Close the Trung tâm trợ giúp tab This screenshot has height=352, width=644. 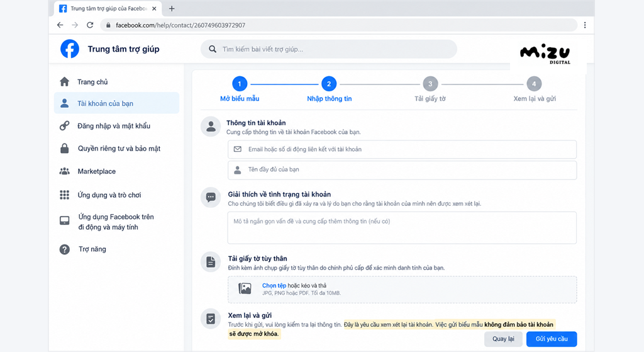tap(155, 9)
